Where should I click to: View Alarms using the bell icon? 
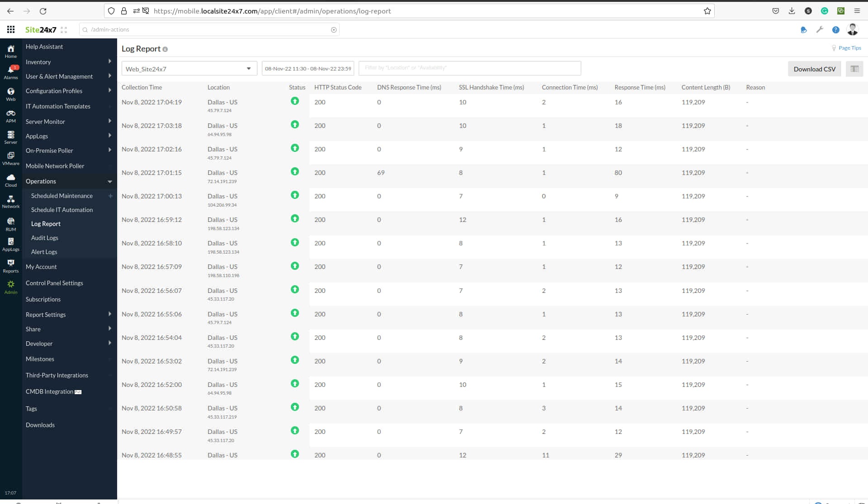pyautogui.click(x=10, y=71)
